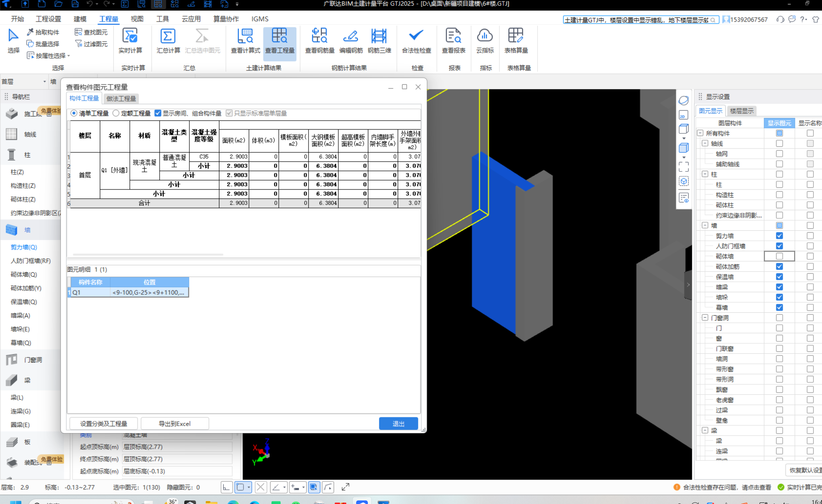Open the 工程设置 ribbon tab
This screenshot has height=504, width=822.
(x=49, y=19)
